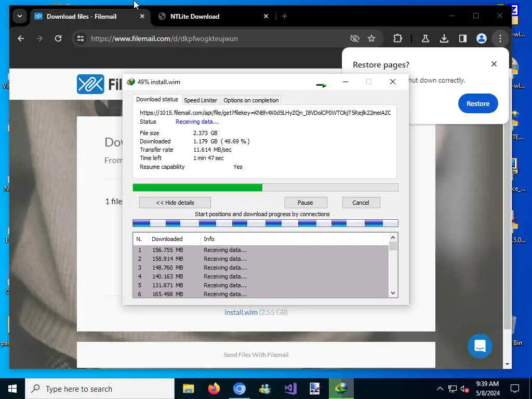Open Chrome from taskbar
The image size is (532, 399).
coord(239,389)
